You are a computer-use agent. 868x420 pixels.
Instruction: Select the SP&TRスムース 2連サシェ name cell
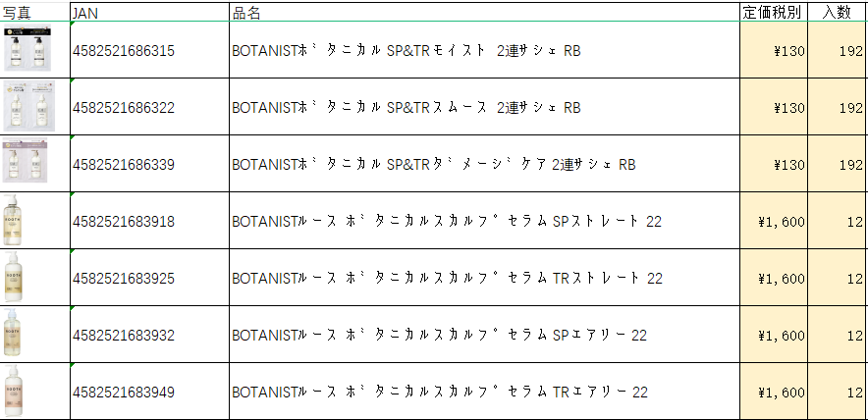coord(406,108)
